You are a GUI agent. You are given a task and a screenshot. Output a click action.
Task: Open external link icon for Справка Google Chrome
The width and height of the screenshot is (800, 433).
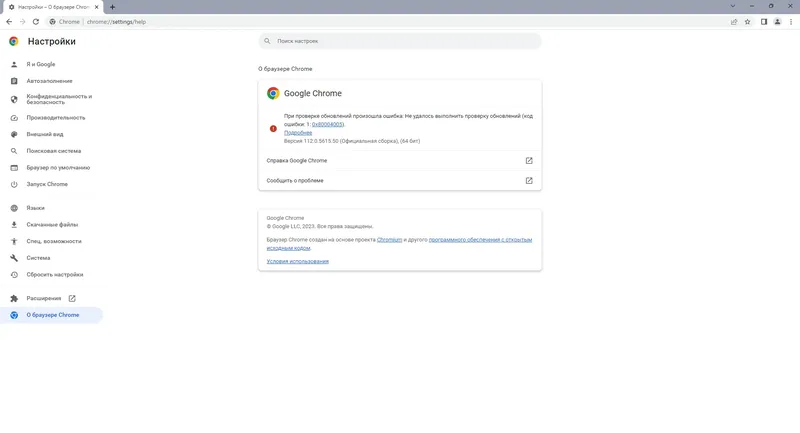(529, 160)
